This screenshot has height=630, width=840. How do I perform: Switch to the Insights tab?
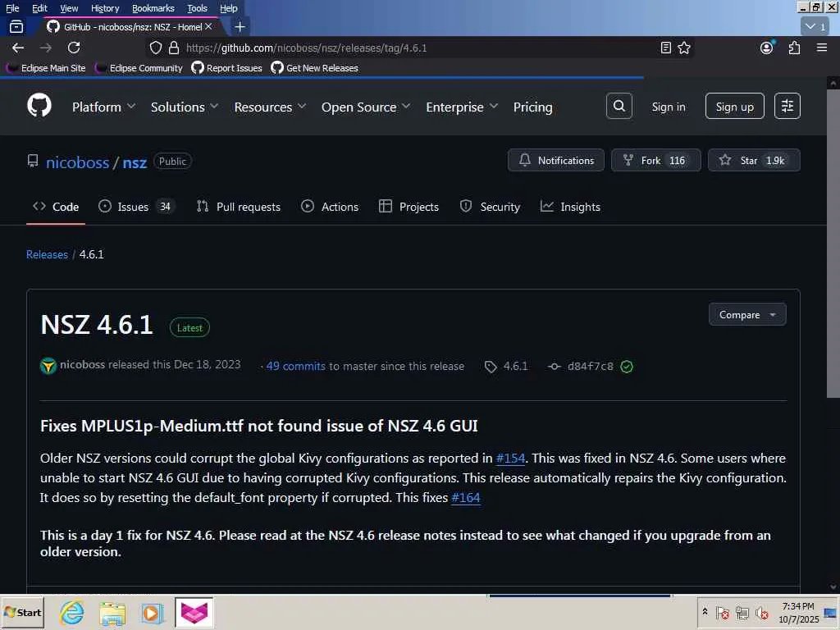[x=571, y=207]
